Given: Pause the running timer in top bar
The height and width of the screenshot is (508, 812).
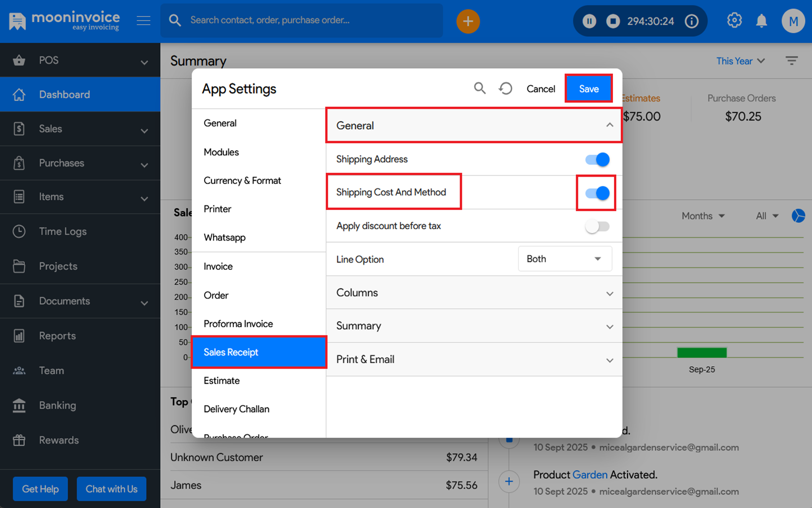Looking at the screenshot, I should click(589, 20).
